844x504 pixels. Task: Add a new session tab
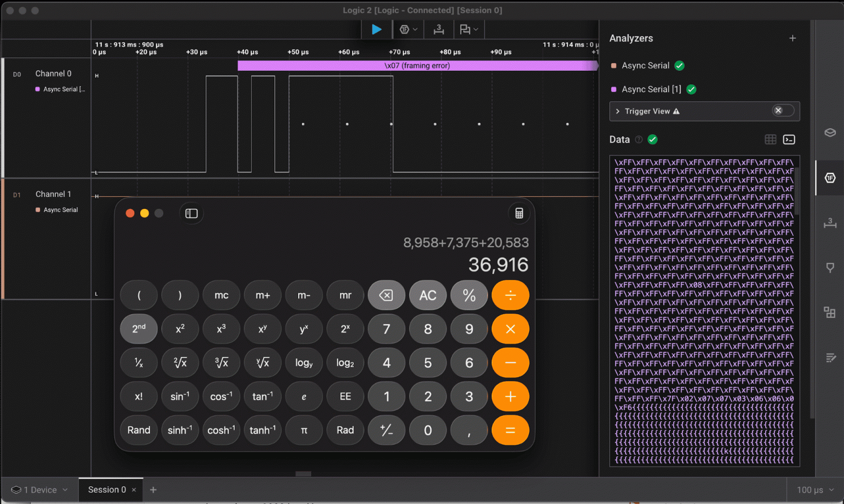tap(153, 490)
